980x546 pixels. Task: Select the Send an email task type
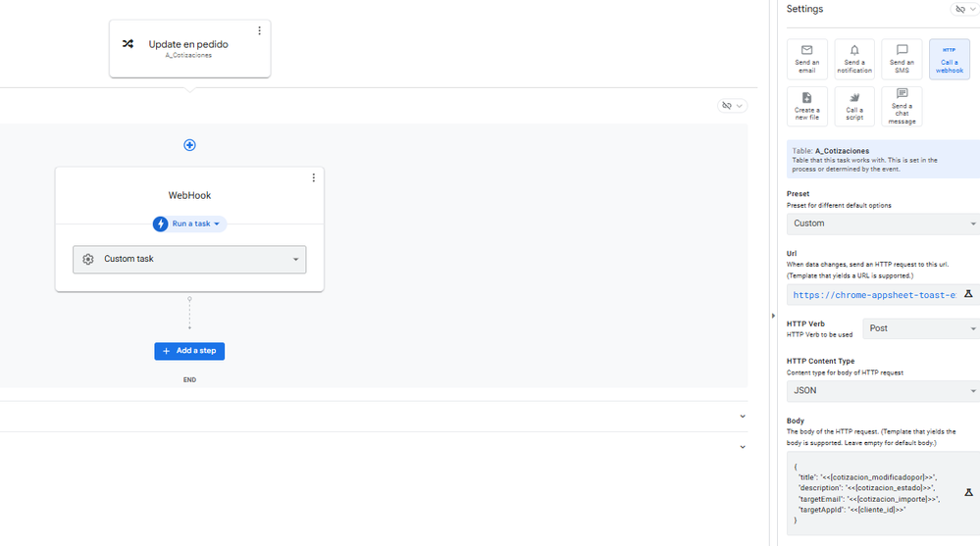[807, 60]
